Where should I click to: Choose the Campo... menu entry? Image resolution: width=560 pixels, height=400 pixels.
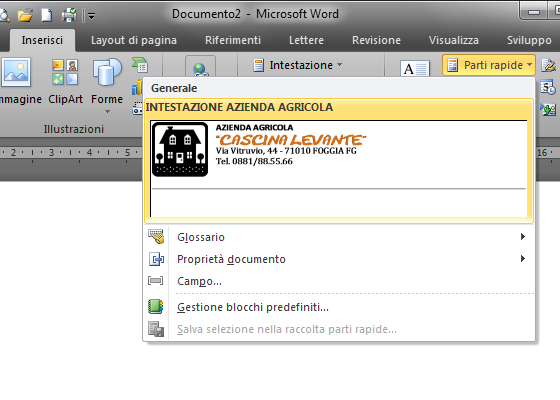click(x=339, y=281)
